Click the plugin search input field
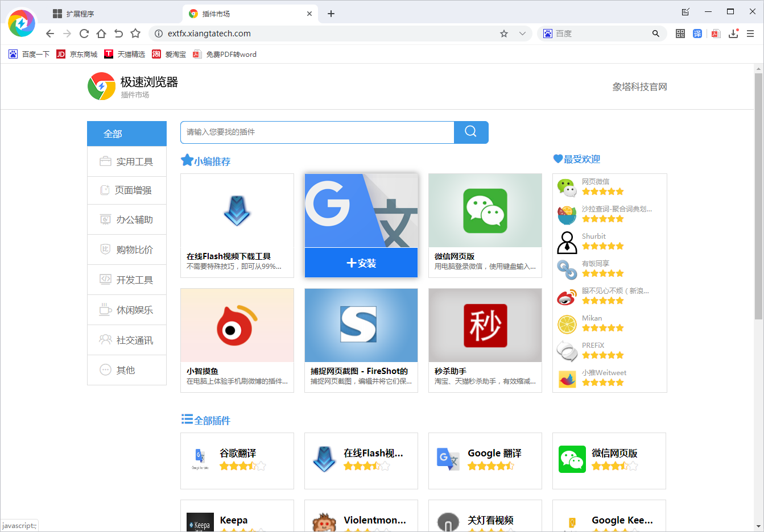The width and height of the screenshot is (764, 532). click(x=317, y=132)
